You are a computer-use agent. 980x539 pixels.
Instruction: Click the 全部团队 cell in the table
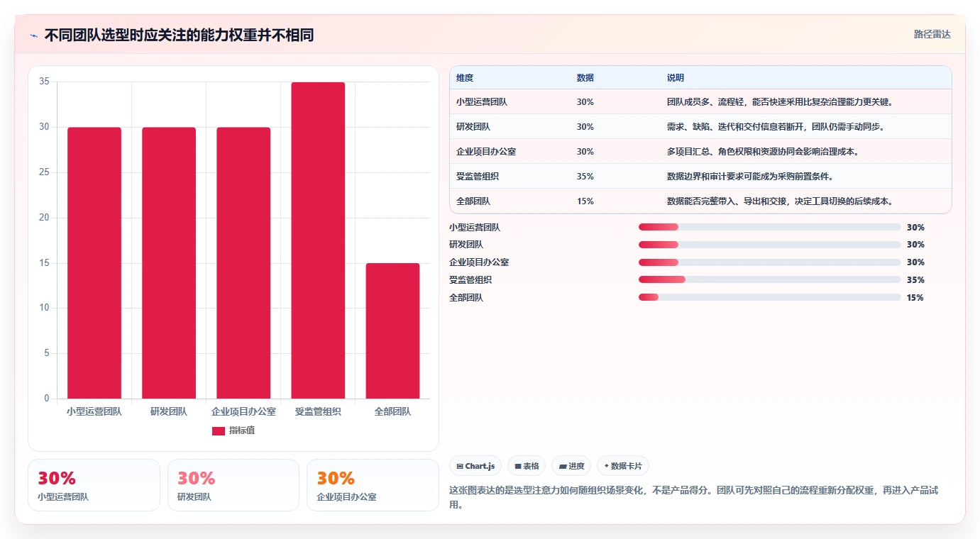click(x=473, y=201)
